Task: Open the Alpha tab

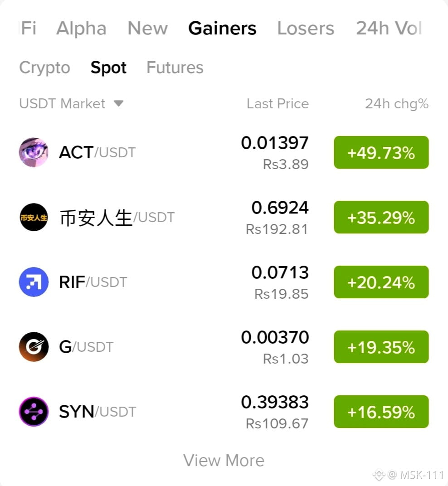Action: pyautogui.click(x=81, y=29)
